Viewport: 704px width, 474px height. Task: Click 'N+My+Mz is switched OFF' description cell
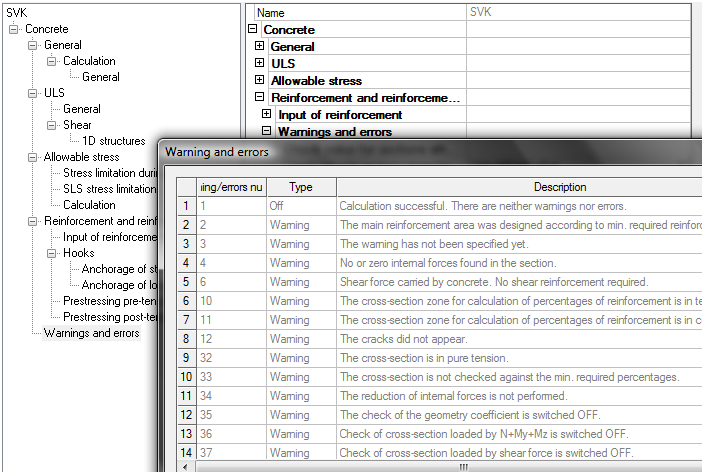[x=519, y=434]
